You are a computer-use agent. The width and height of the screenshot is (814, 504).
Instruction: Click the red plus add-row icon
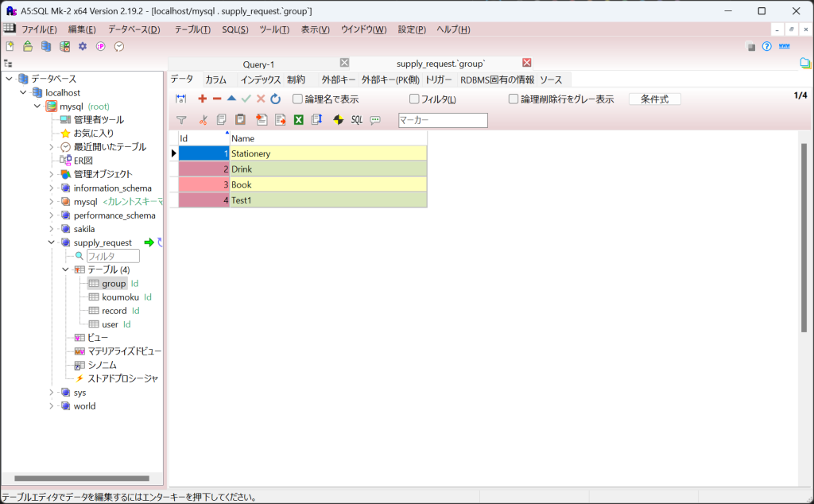[x=202, y=99]
